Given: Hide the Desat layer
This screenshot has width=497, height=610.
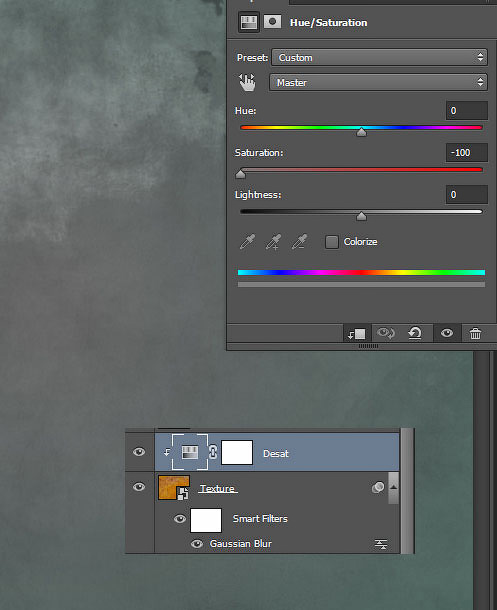Looking at the screenshot, I should pos(139,452).
